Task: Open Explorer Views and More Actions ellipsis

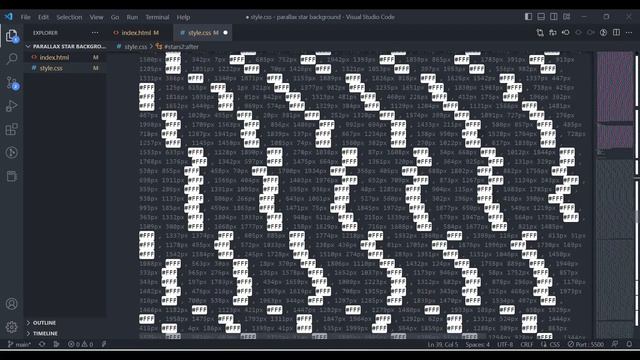Action: 95,33
